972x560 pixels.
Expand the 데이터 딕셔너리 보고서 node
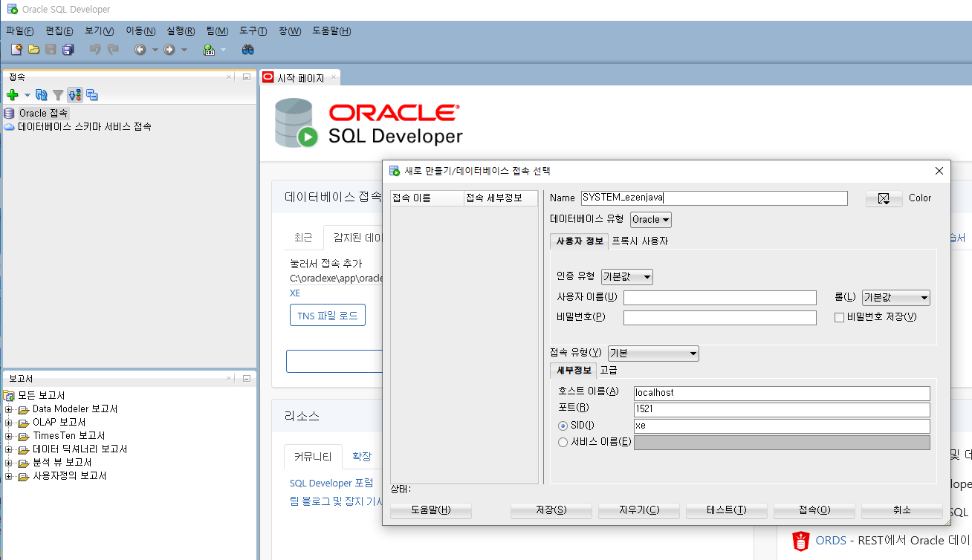point(9,449)
